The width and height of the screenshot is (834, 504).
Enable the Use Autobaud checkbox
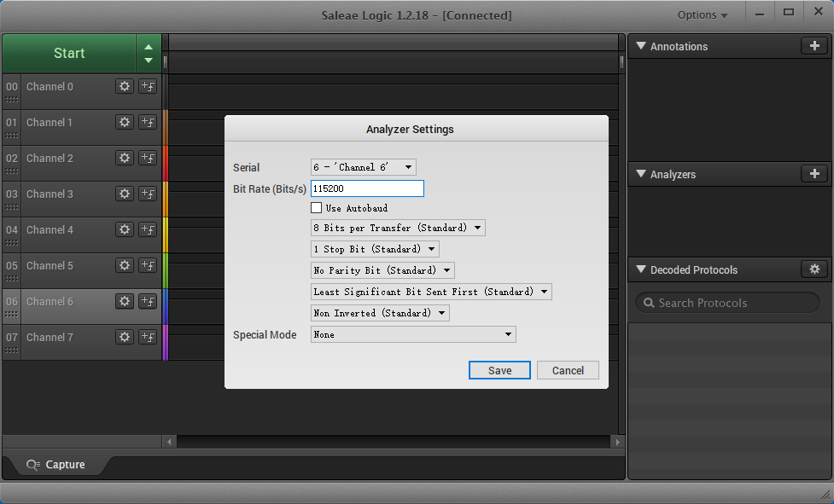tap(317, 207)
